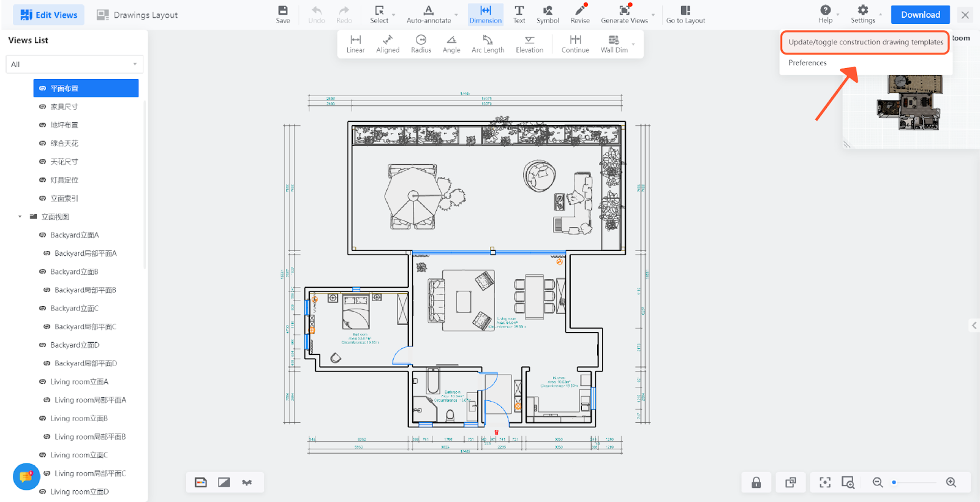The width and height of the screenshot is (980, 502).
Task: Select the Linear dimension tool
Action: click(355, 44)
